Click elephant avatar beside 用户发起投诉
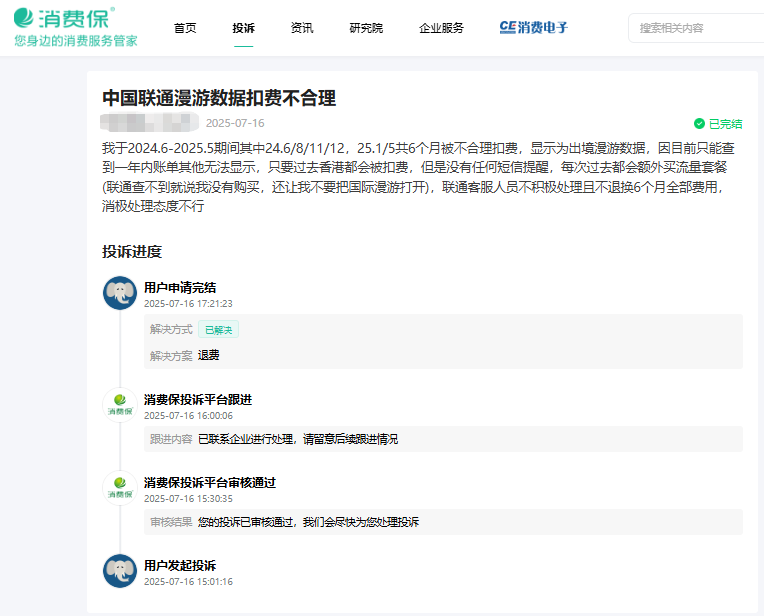The width and height of the screenshot is (764, 616). (120, 571)
